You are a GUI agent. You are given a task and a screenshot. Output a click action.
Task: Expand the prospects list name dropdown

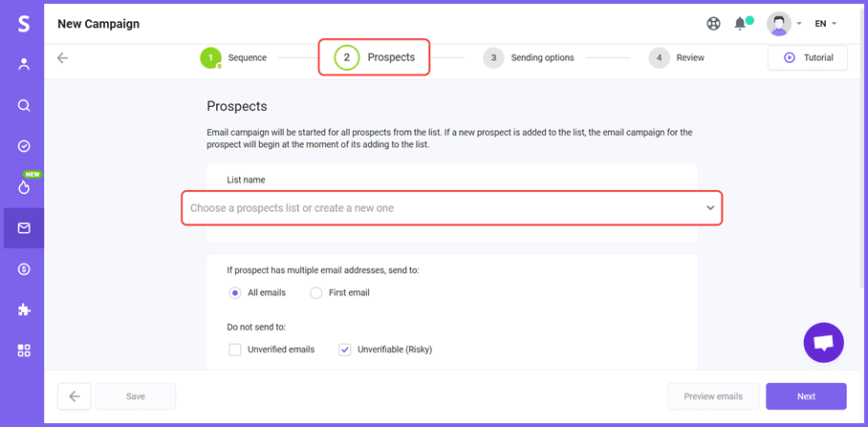451,207
